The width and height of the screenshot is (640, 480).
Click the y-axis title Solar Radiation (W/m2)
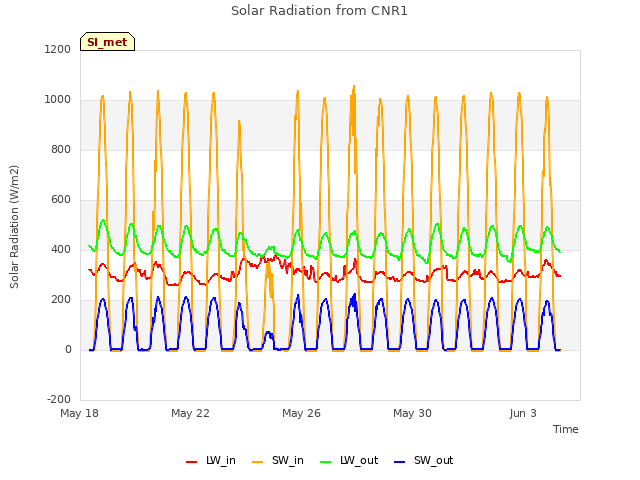pyautogui.click(x=14, y=227)
